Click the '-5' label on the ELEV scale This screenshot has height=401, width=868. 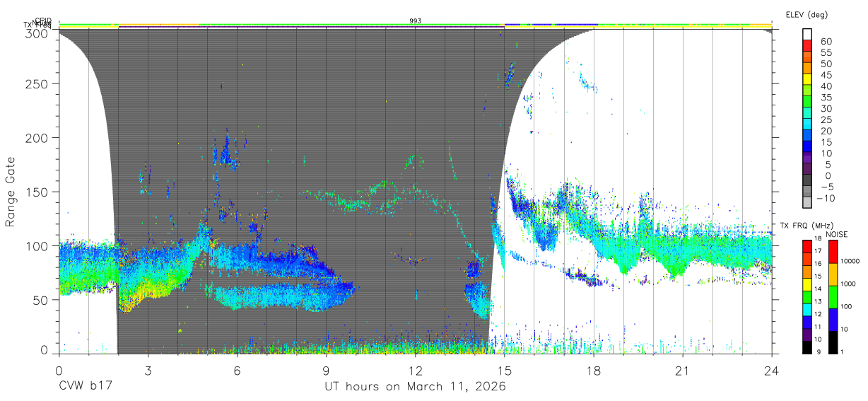click(x=826, y=187)
